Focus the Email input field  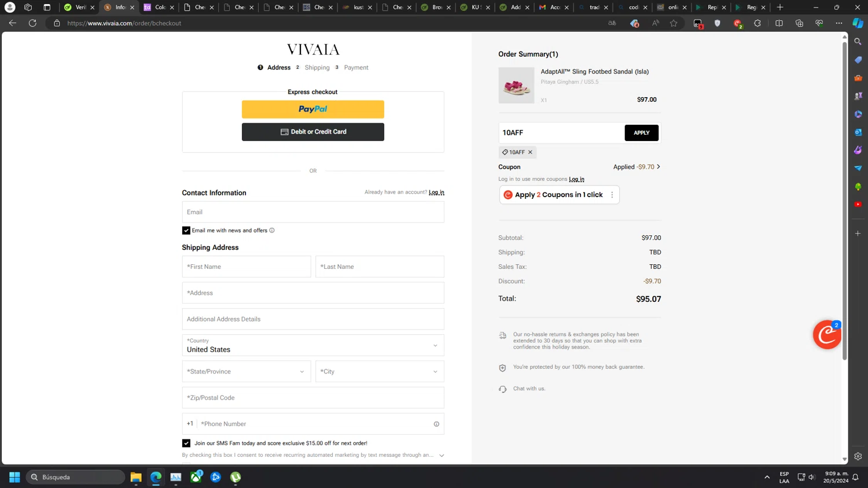312,212
